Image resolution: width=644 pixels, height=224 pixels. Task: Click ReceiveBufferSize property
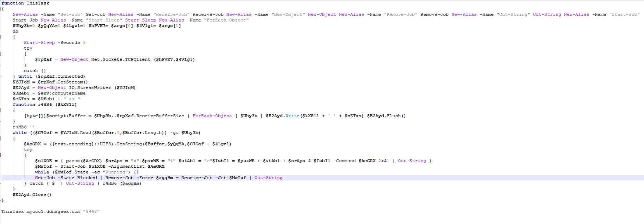pos(160,116)
